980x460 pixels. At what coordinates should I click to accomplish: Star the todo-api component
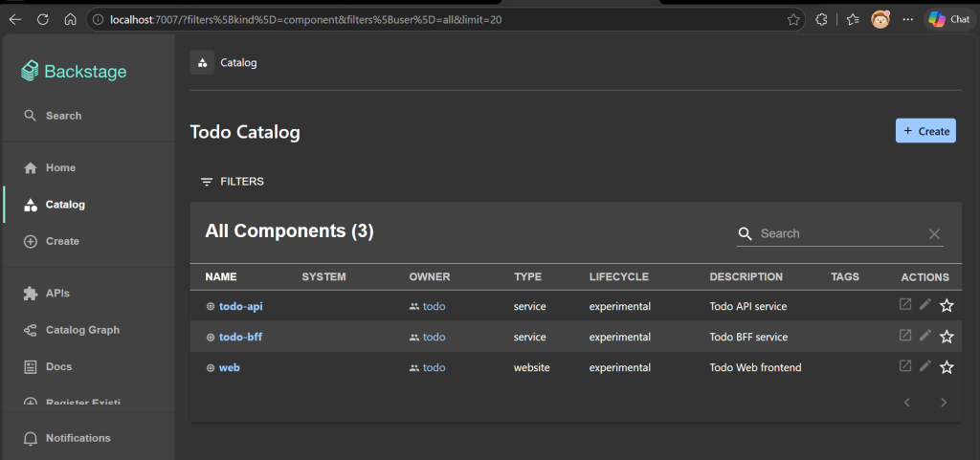pos(947,305)
